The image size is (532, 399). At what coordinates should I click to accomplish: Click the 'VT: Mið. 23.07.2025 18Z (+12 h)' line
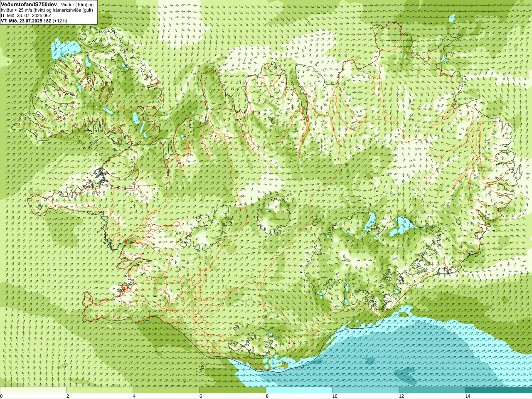[34, 21]
